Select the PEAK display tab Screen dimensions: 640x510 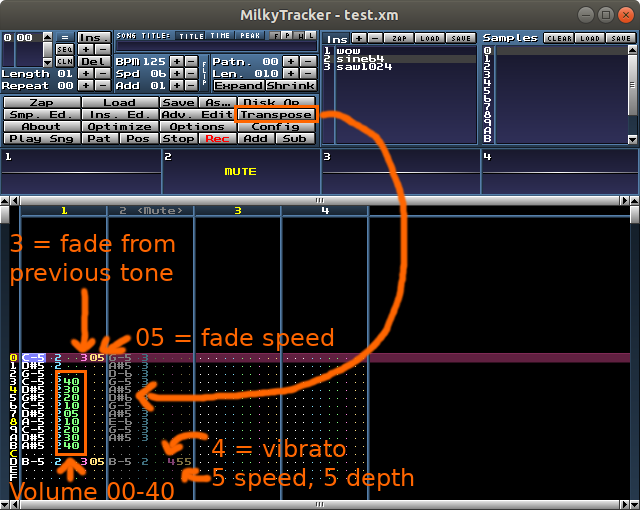(x=250, y=36)
